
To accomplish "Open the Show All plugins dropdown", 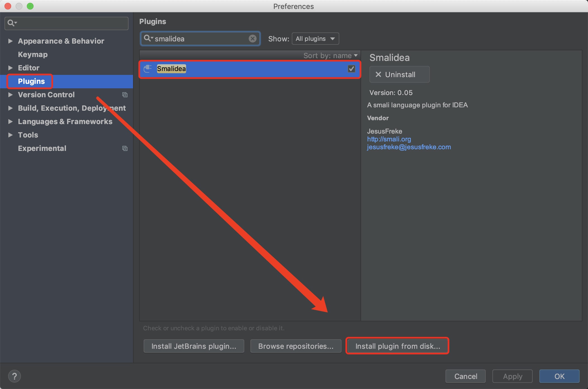I will click(x=315, y=39).
